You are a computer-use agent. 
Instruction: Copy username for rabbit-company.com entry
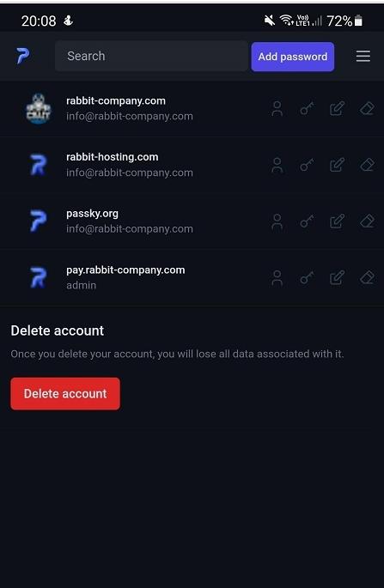tap(277, 109)
